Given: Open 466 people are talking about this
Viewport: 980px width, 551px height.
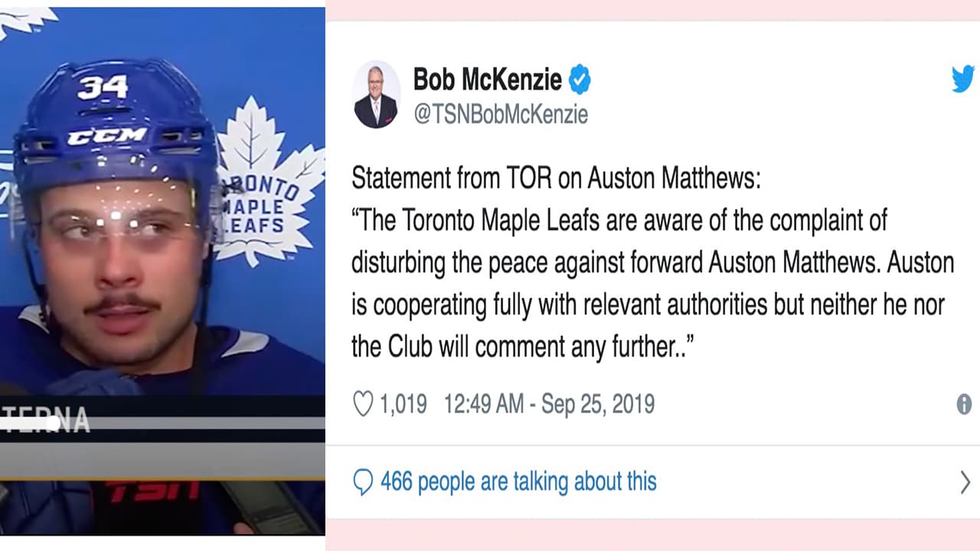Looking at the screenshot, I should click(518, 482).
